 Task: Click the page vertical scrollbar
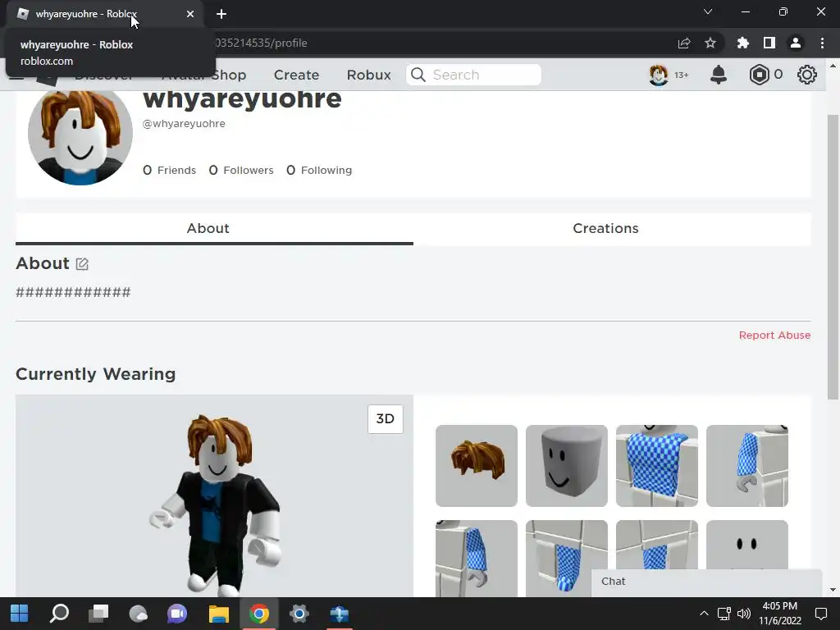click(x=832, y=257)
